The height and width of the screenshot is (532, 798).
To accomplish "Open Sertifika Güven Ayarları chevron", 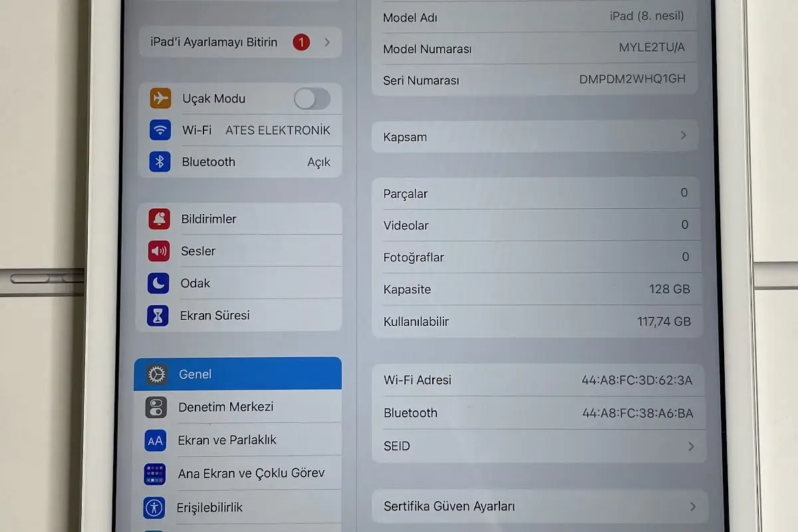I will [x=692, y=507].
